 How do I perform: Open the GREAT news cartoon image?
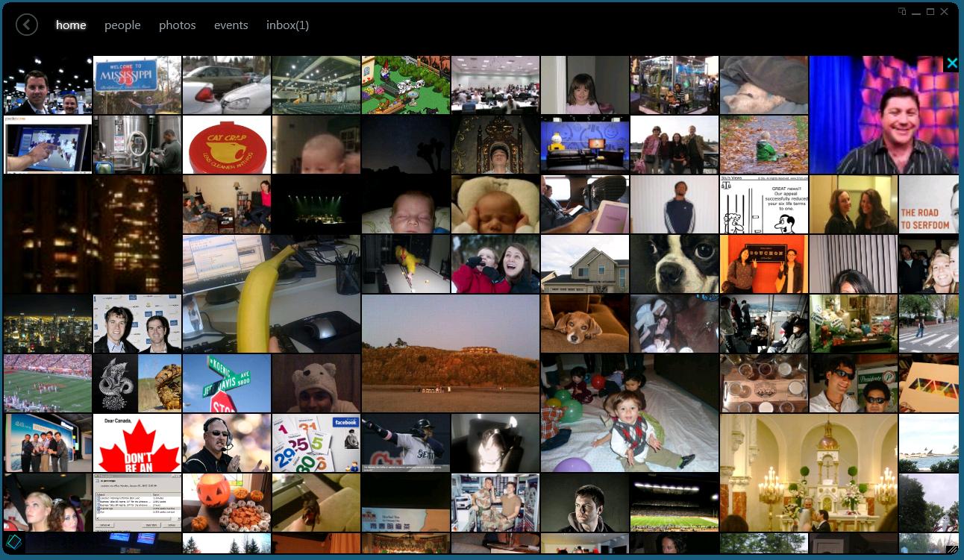click(764, 204)
